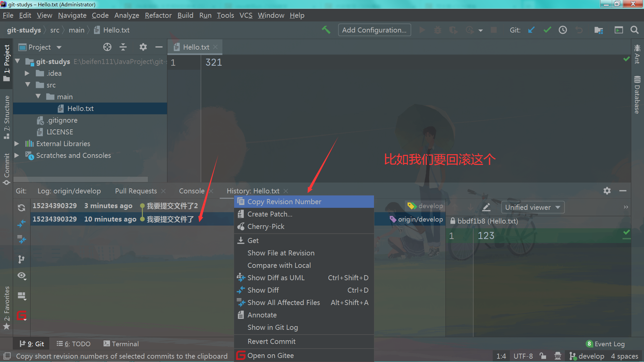Viewport: 644px width, 362px height.
Task: Click the 4 spaces indent setting
Action: pos(624,356)
